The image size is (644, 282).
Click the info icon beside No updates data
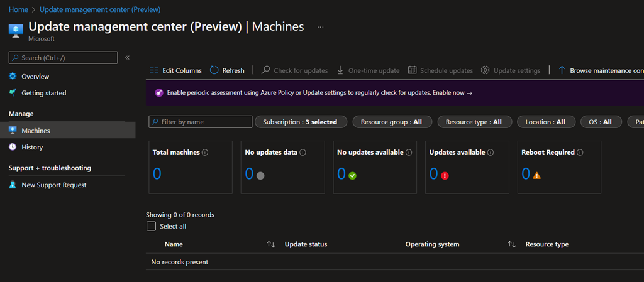[303, 153]
